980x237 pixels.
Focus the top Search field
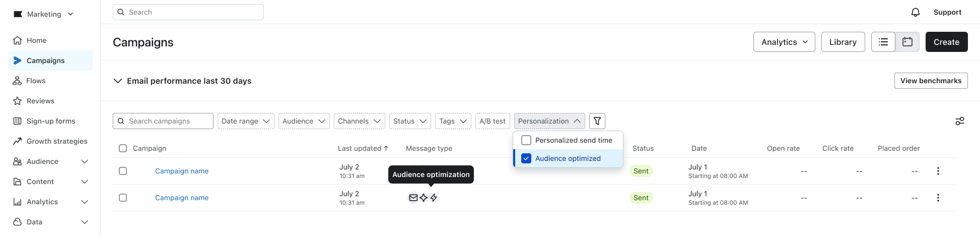188,12
